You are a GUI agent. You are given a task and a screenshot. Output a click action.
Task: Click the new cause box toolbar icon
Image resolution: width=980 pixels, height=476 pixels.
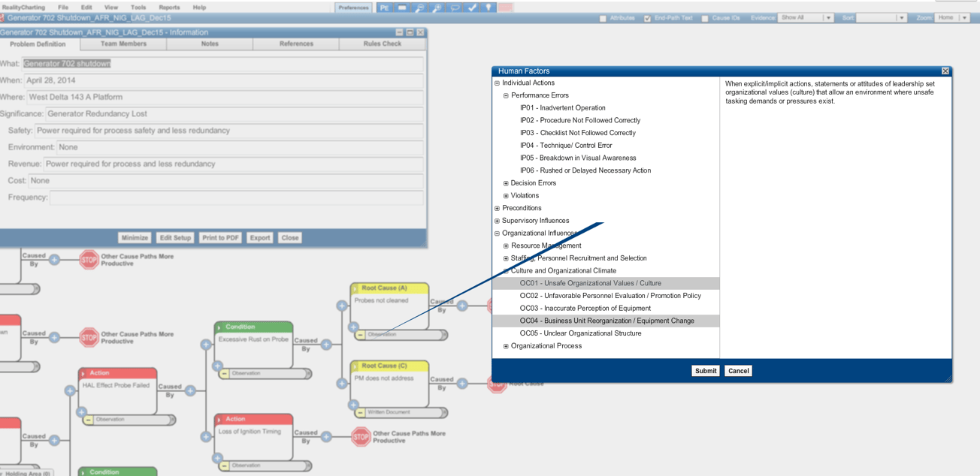point(401,7)
